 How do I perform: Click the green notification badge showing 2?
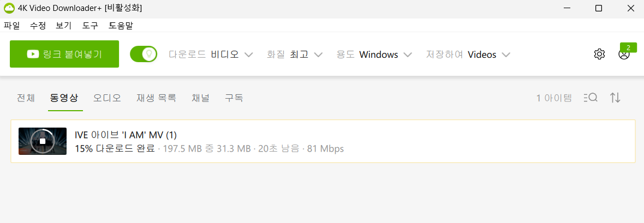628,47
